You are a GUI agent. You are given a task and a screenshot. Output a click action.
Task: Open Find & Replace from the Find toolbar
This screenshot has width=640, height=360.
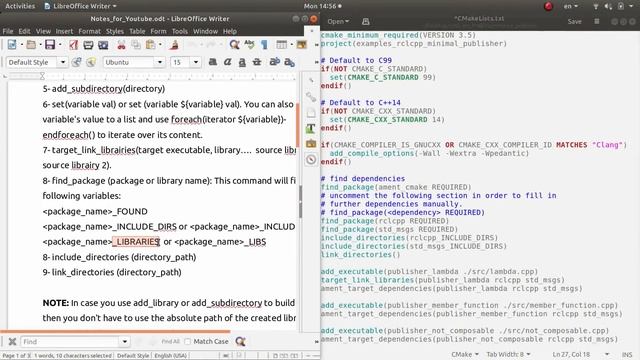(240, 342)
